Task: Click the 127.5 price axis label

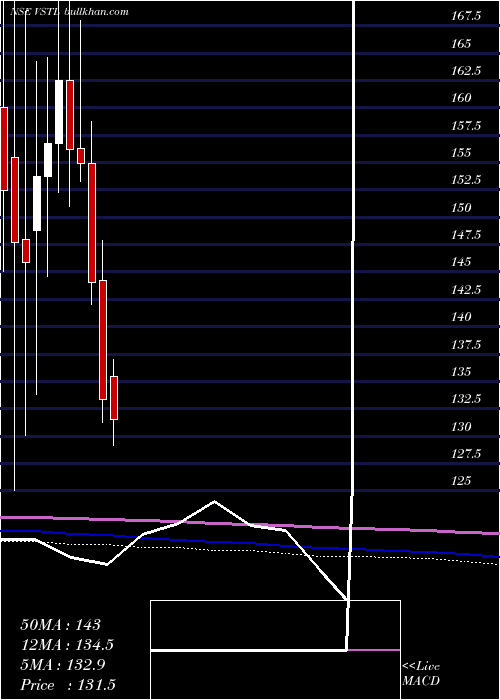Action: (466, 454)
